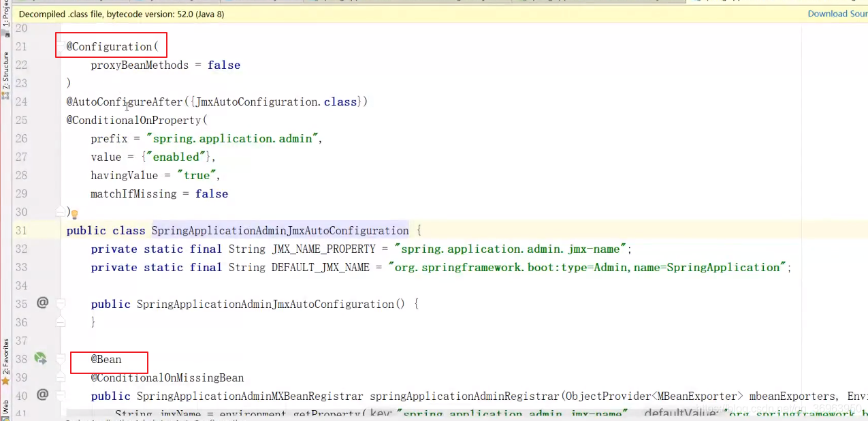Click the false value on line 22
The height and width of the screenshot is (421, 868).
pyautogui.click(x=224, y=65)
